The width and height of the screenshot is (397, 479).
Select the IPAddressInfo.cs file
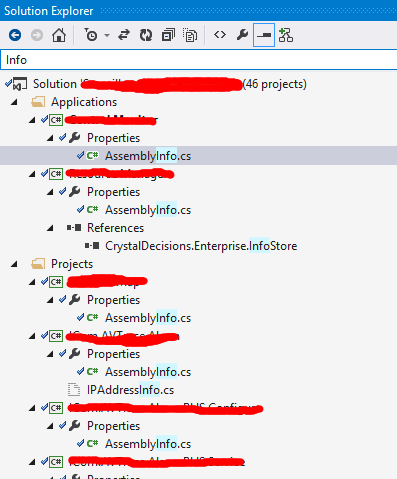click(130, 390)
